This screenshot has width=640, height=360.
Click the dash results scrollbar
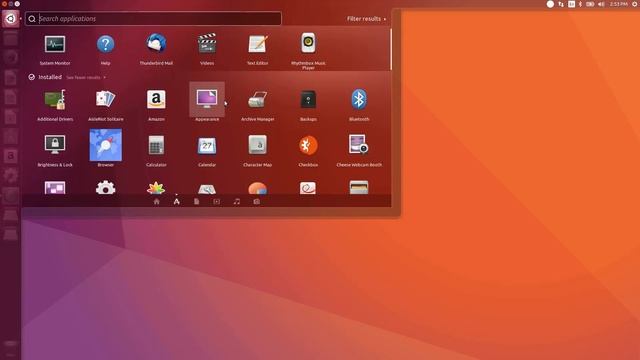pyautogui.click(x=391, y=49)
